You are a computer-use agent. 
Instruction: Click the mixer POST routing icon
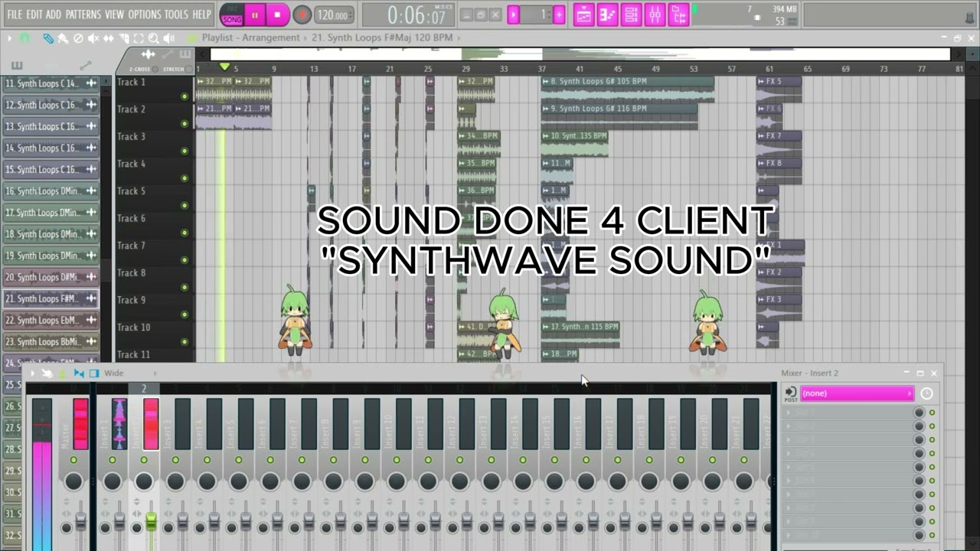coord(791,395)
